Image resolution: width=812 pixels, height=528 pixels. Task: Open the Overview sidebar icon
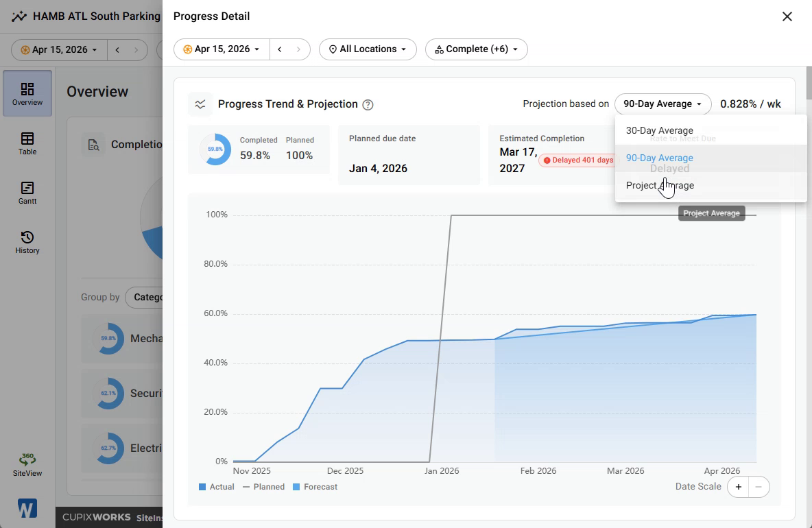click(27, 93)
